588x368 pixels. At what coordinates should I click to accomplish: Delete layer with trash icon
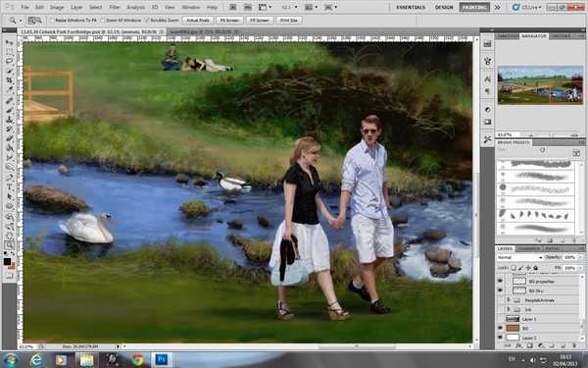coord(573,345)
